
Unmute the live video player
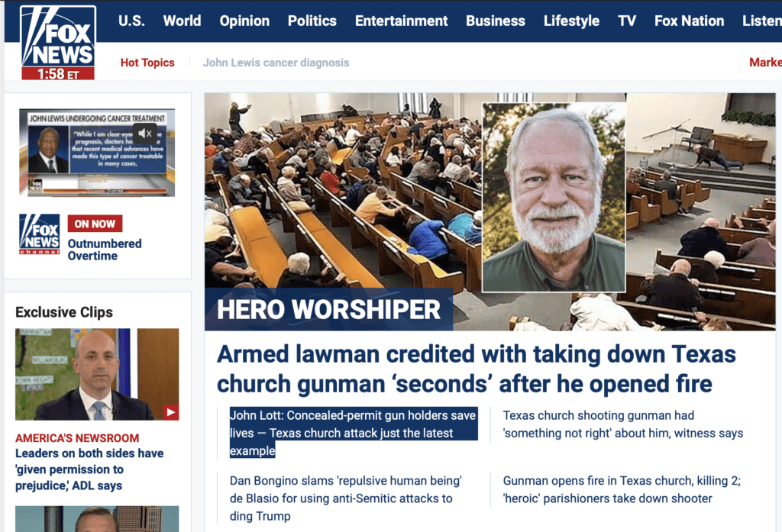pyautogui.click(x=145, y=134)
